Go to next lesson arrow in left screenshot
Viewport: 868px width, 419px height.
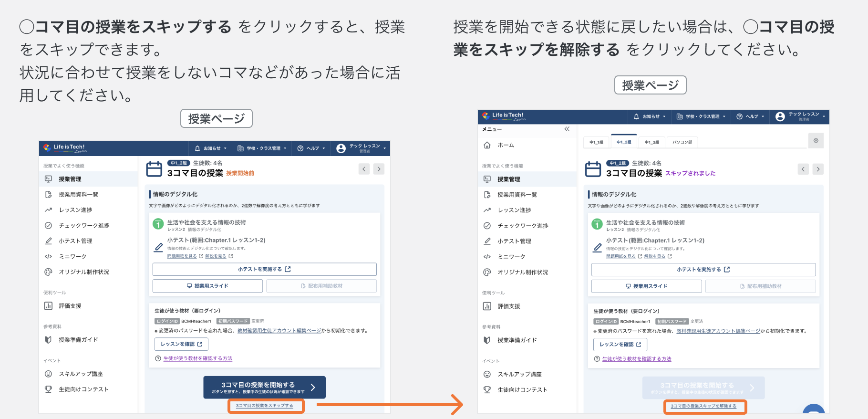[379, 169]
